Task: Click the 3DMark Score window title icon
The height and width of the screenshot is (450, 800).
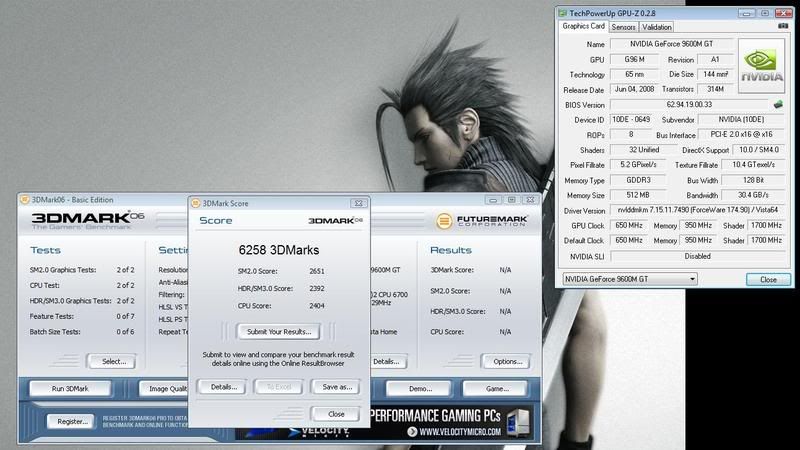Action: point(195,203)
